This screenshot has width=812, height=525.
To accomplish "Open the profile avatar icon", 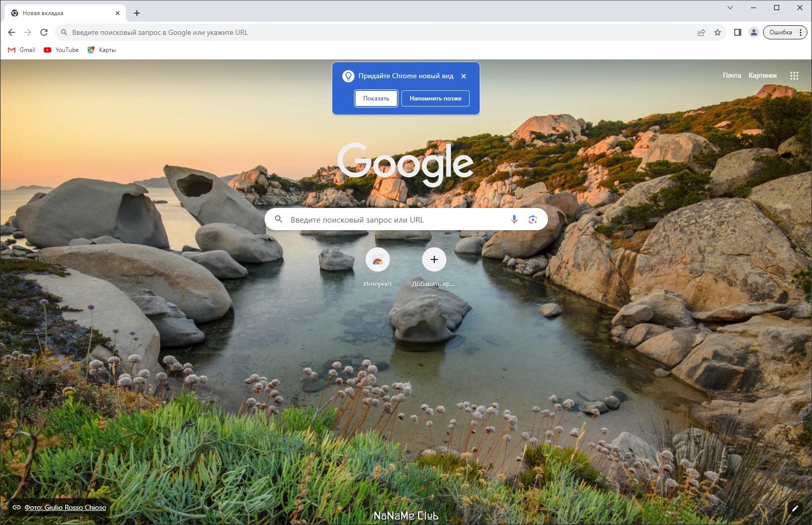I will (754, 32).
